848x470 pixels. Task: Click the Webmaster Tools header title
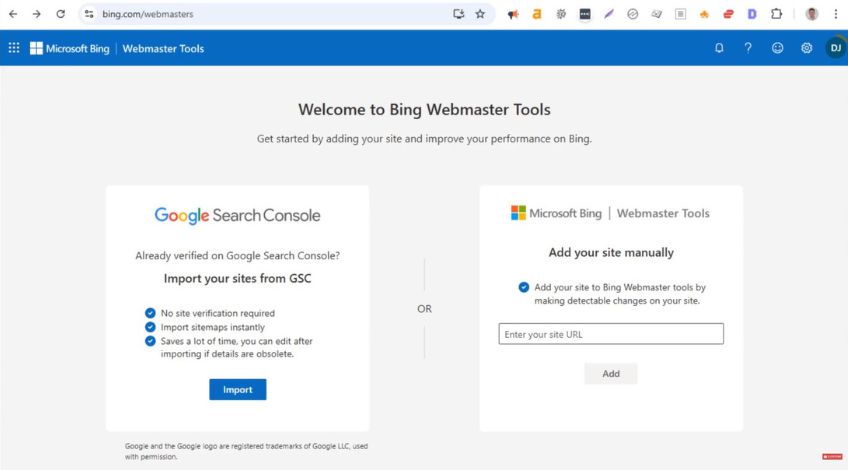163,48
